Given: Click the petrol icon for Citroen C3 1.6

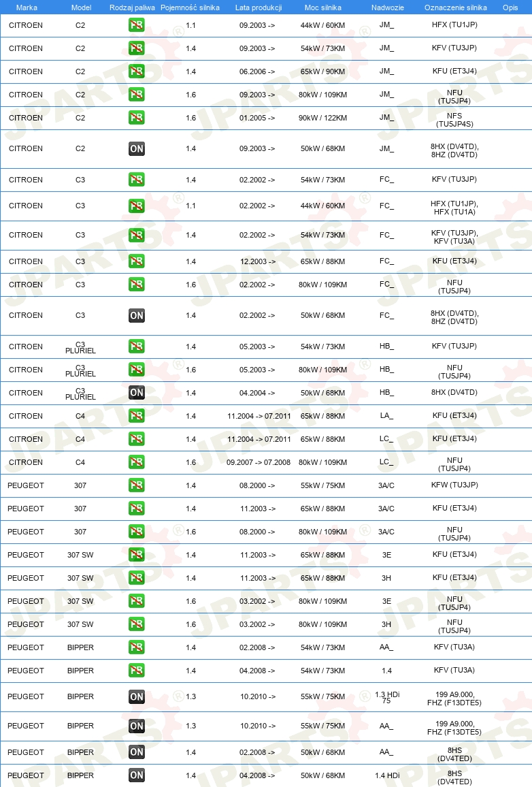Looking at the screenshot, I should 136,285.
